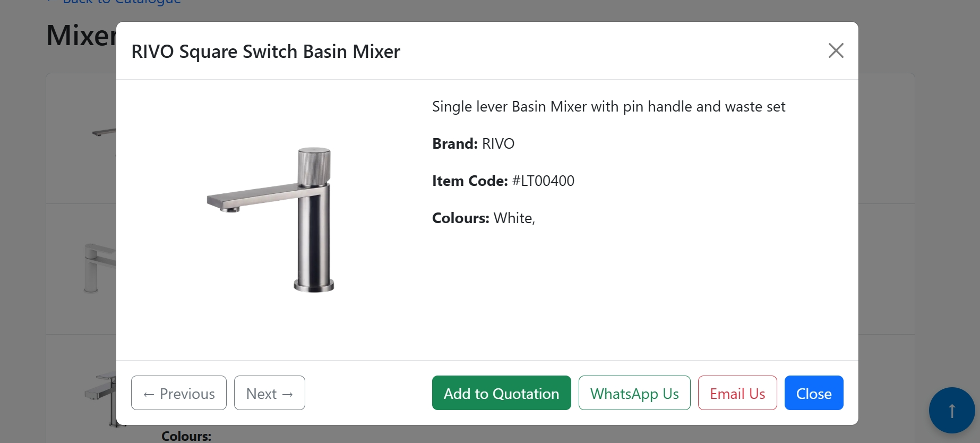The width and height of the screenshot is (980, 443).
Task: Go to the Previous product
Action: [x=179, y=393]
